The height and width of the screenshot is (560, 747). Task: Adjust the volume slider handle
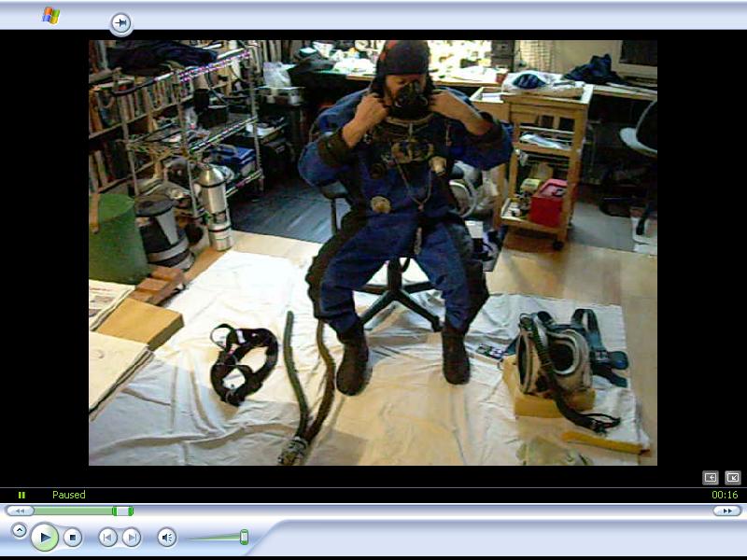(244, 537)
